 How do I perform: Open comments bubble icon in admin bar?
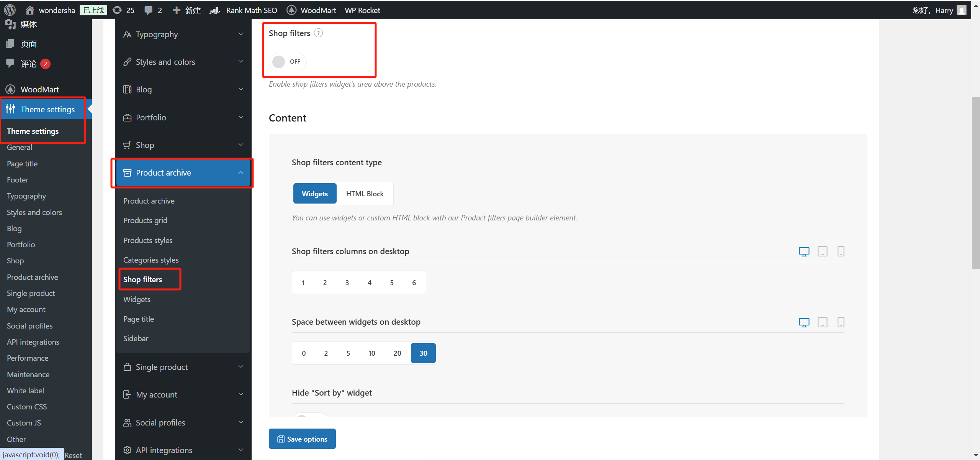click(149, 10)
